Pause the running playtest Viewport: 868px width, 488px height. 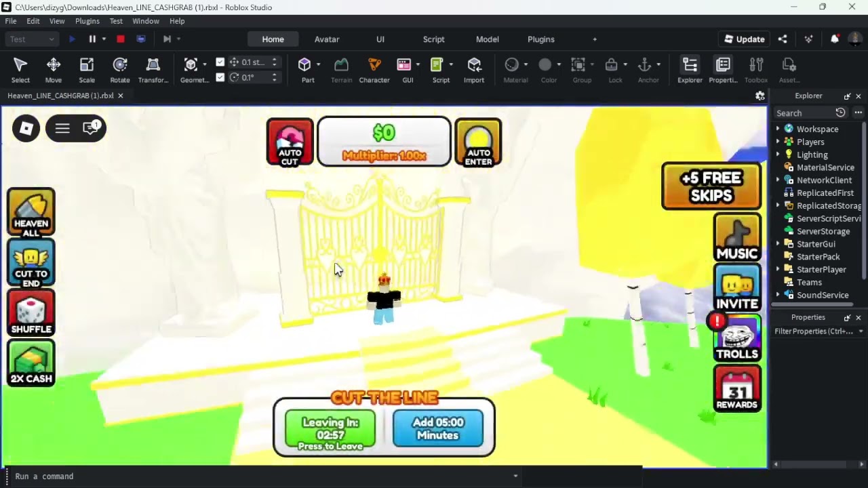92,39
